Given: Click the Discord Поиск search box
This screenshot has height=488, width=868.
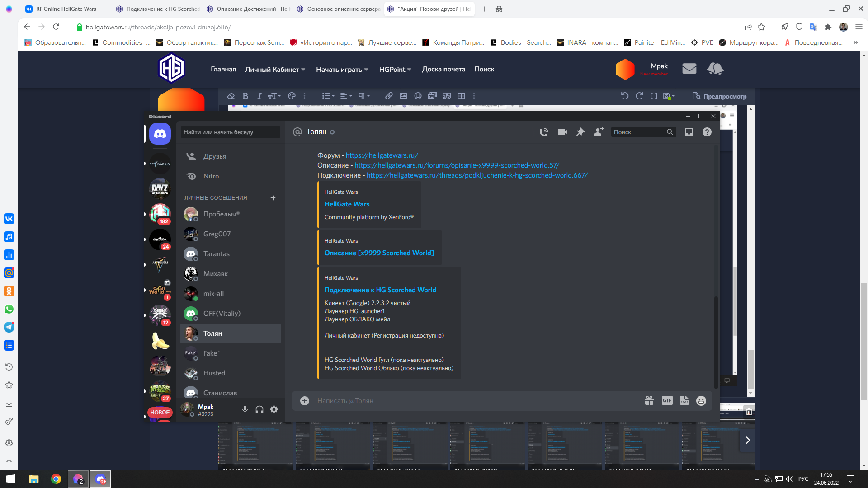Looking at the screenshot, I should [x=644, y=132].
